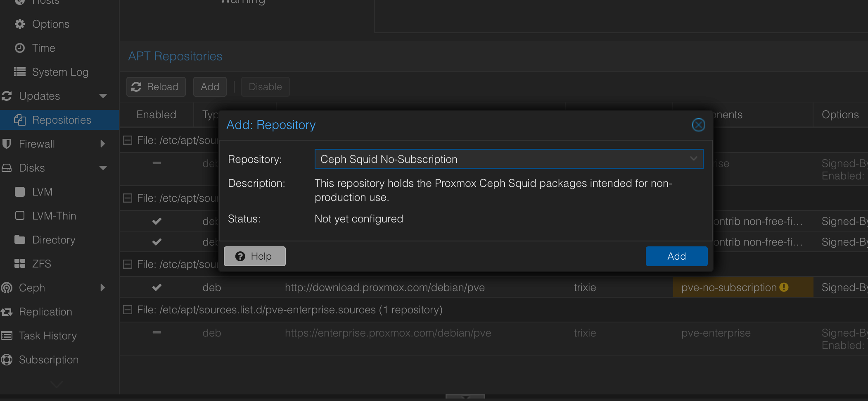Click the enabled checkmark on the first Debian repository

(157, 221)
